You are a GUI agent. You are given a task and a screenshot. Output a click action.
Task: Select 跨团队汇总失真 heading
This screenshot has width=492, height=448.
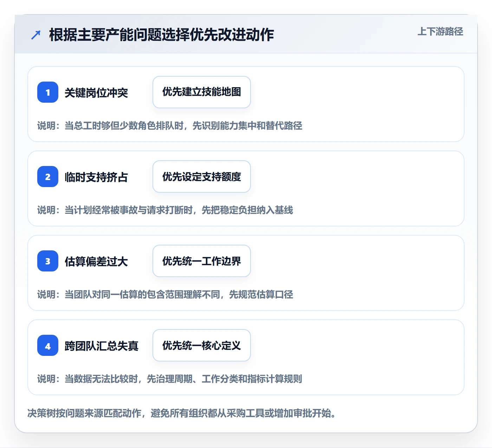point(102,346)
